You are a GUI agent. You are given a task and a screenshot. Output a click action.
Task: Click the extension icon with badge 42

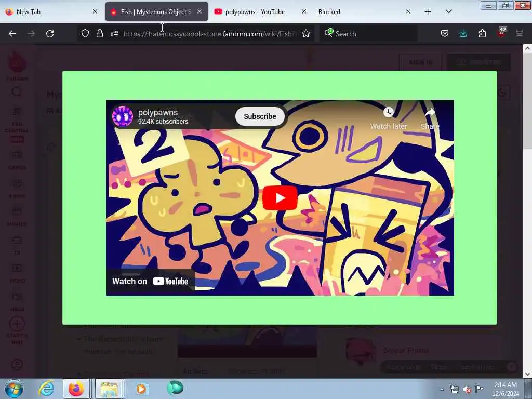pos(501,33)
